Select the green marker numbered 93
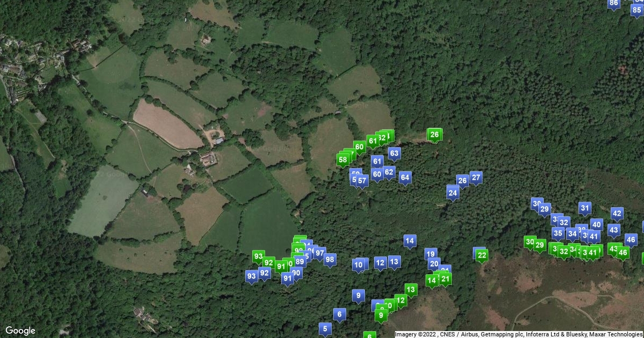The height and width of the screenshot is (338, 644). click(x=258, y=257)
